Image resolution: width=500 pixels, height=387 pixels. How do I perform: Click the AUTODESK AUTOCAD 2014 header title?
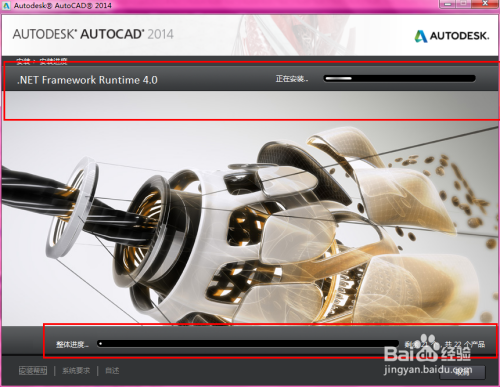[93, 34]
